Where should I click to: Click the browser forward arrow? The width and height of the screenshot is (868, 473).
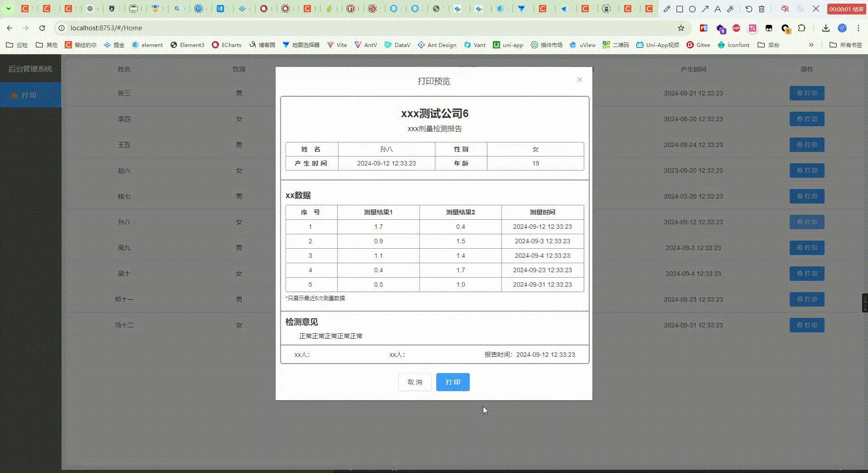[x=26, y=28]
